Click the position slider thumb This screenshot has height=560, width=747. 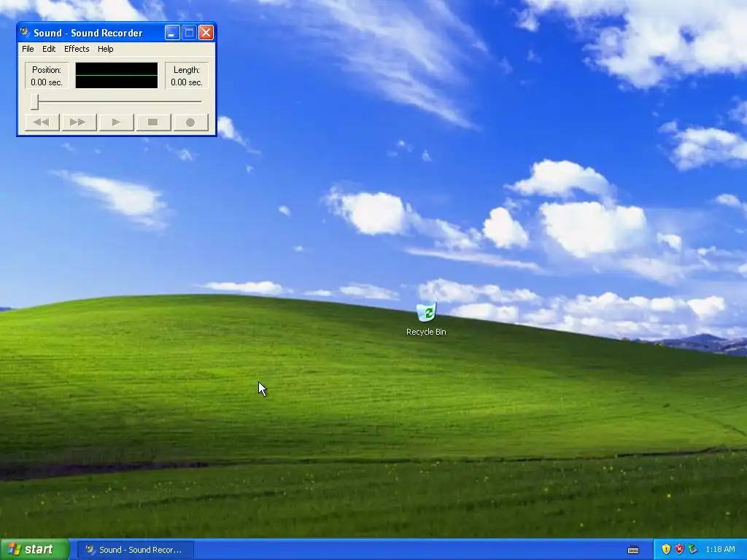coord(35,101)
